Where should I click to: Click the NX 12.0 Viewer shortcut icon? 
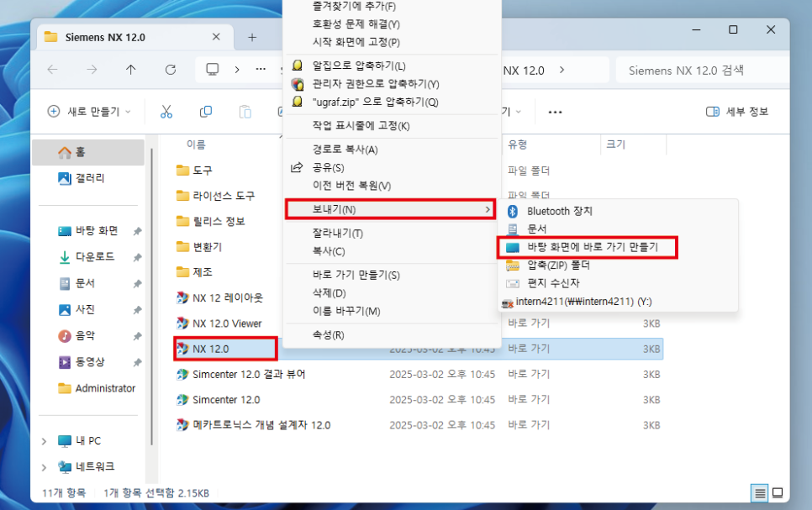[182, 323]
